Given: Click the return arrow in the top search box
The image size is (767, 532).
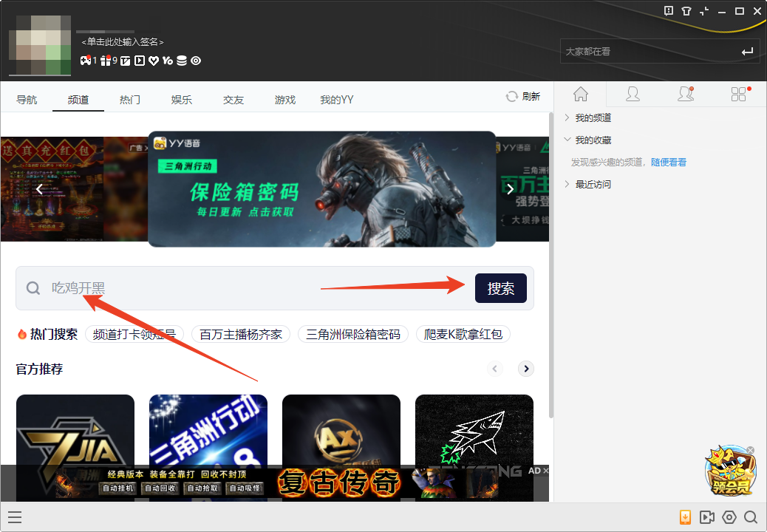Looking at the screenshot, I should click(x=747, y=51).
